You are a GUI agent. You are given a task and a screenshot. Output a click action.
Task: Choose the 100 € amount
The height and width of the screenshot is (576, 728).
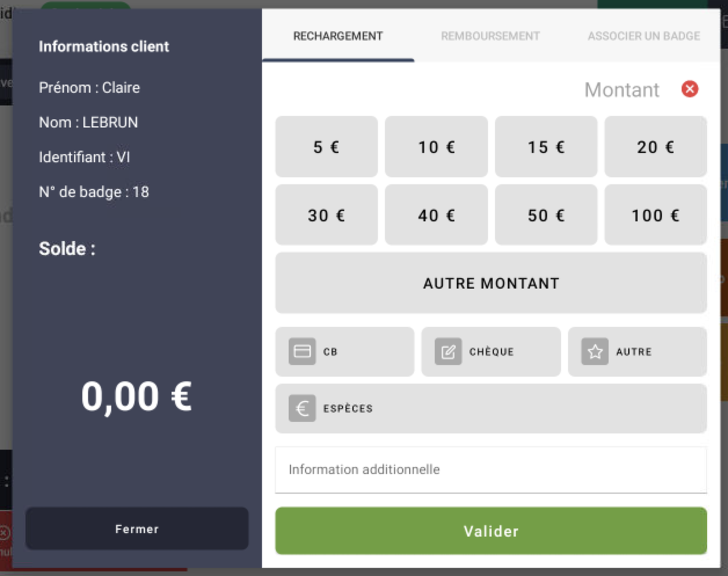[x=655, y=215]
